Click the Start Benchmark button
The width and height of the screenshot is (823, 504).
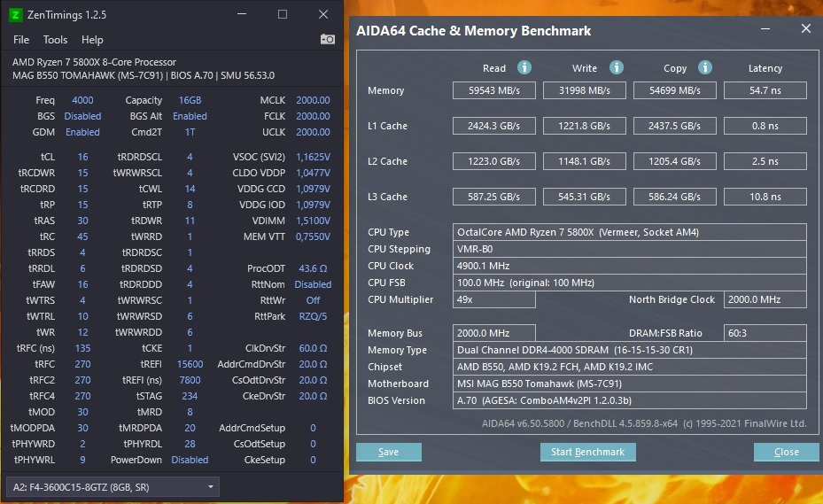[x=588, y=452]
